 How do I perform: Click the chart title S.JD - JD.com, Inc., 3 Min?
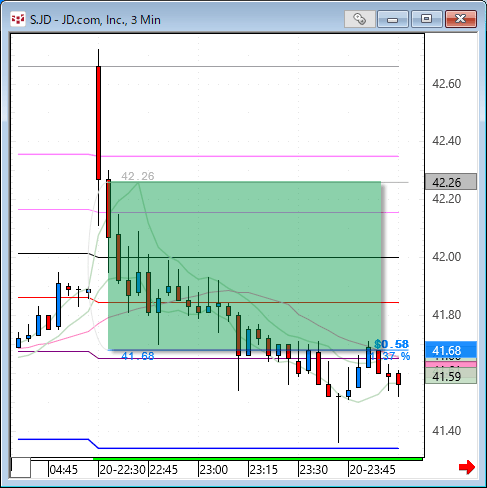[95, 20]
